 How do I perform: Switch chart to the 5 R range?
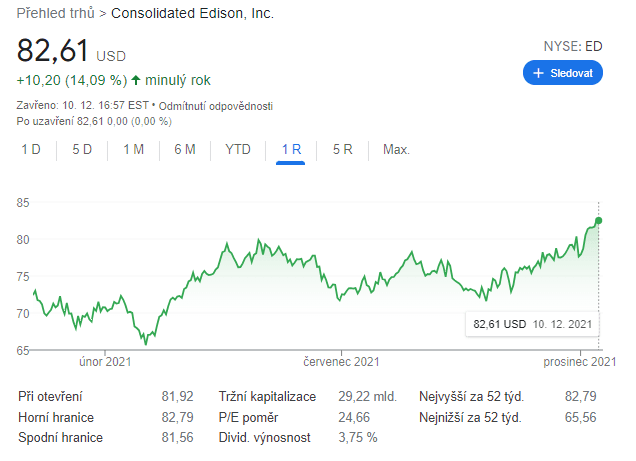[x=342, y=150]
